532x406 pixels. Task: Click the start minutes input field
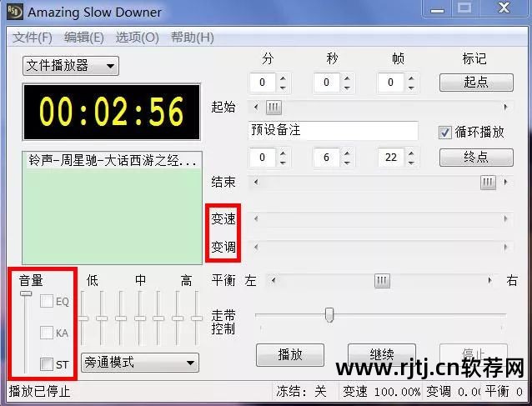[x=263, y=83]
